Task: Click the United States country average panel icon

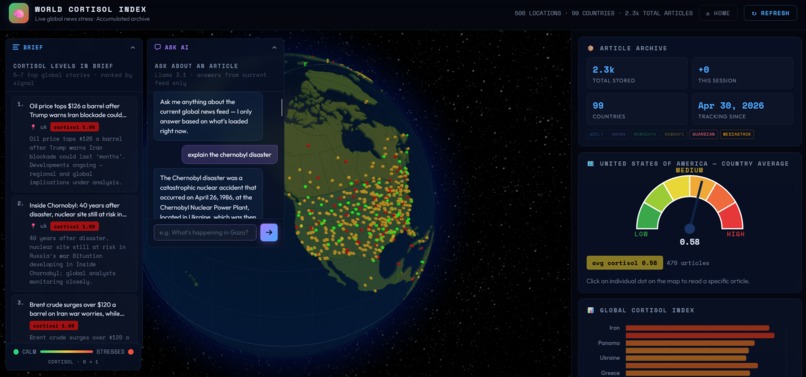Action: click(x=591, y=164)
